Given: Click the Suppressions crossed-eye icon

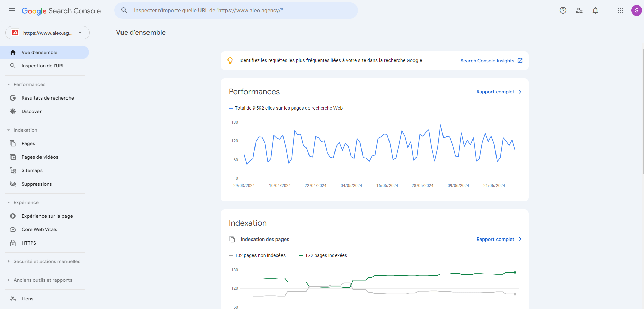Looking at the screenshot, I should [13, 184].
